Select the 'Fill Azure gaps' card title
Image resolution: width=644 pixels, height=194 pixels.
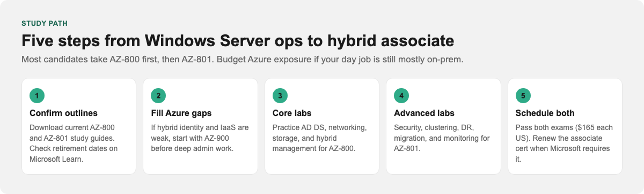click(x=181, y=113)
